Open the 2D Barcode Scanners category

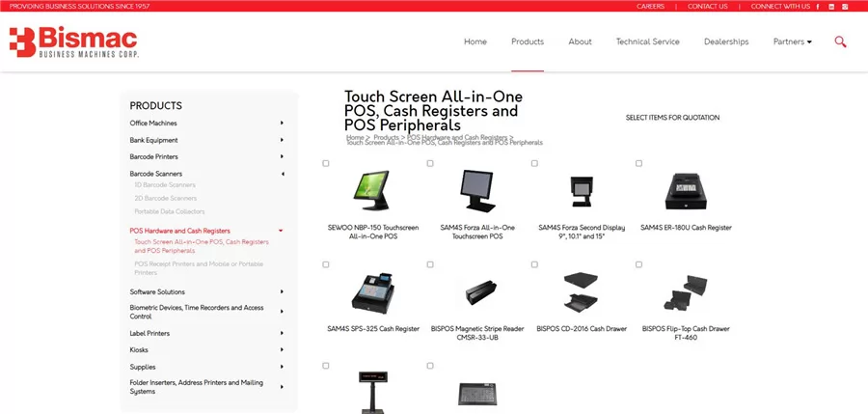click(x=166, y=199)
